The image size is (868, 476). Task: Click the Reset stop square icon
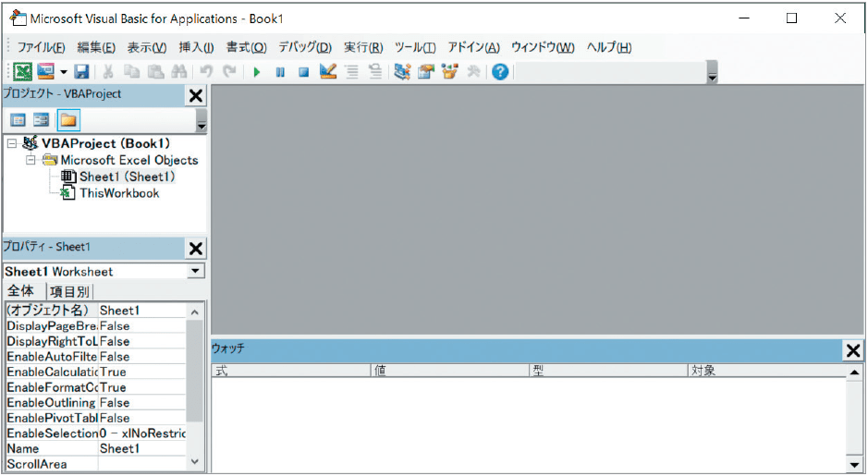tap(303, 72)
